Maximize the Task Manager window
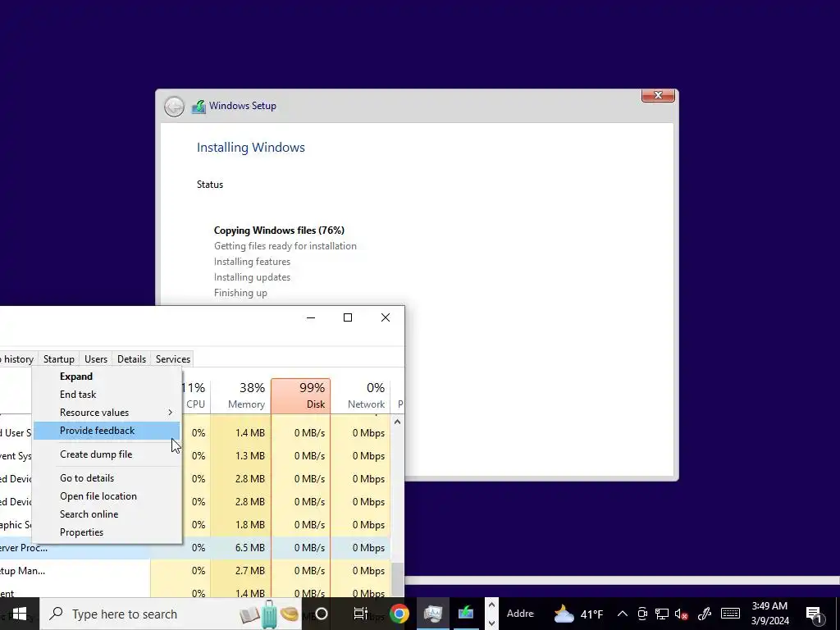Image resolution: width=840 pixels, height=630 pixels. click(348, 317)
